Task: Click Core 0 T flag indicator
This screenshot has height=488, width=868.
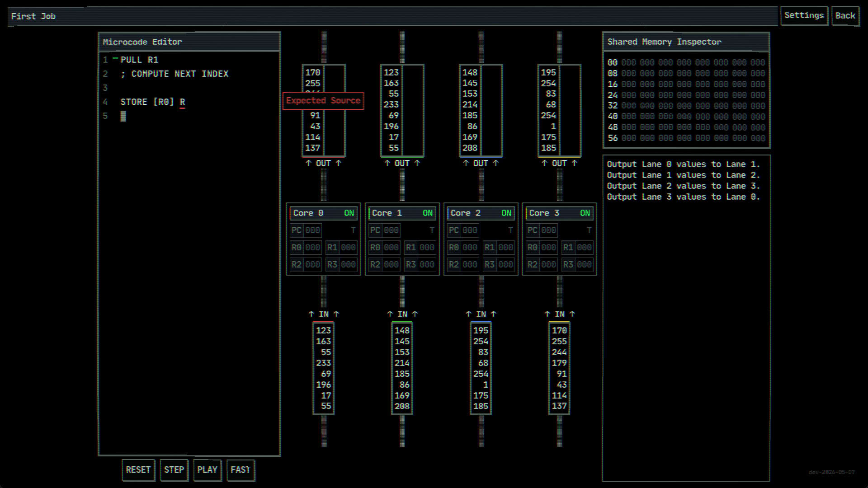Action: 354,230
